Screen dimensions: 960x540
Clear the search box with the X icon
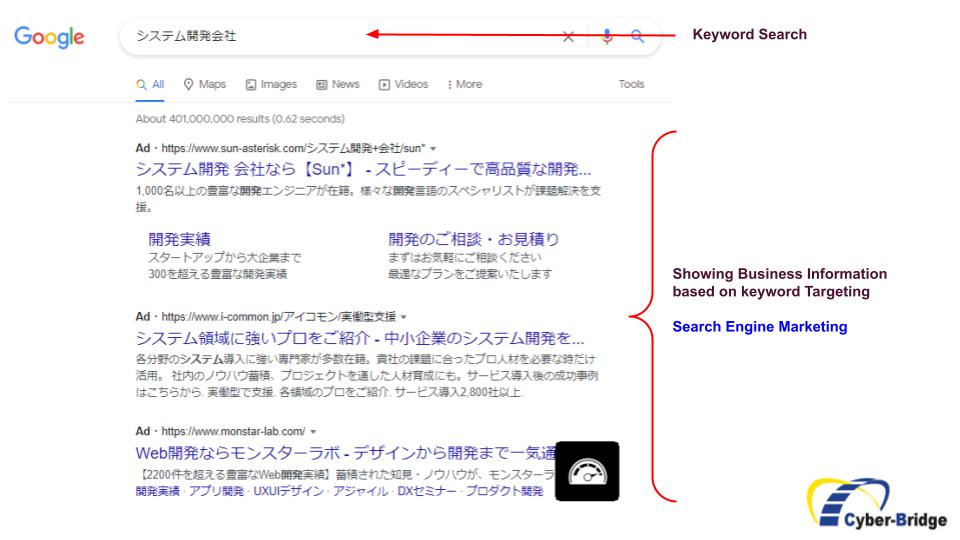[568, 37]
